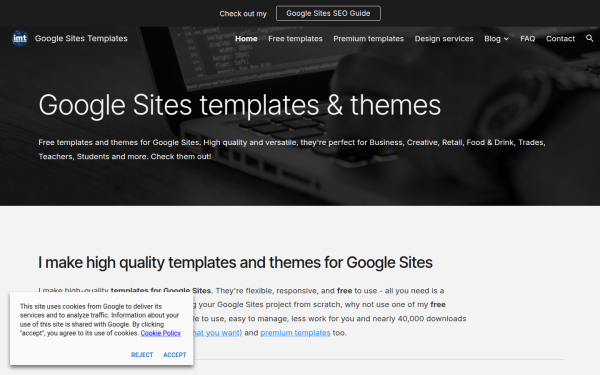
Task: Reject cookies in the cookie banner
Action: [x=142, y=355]
